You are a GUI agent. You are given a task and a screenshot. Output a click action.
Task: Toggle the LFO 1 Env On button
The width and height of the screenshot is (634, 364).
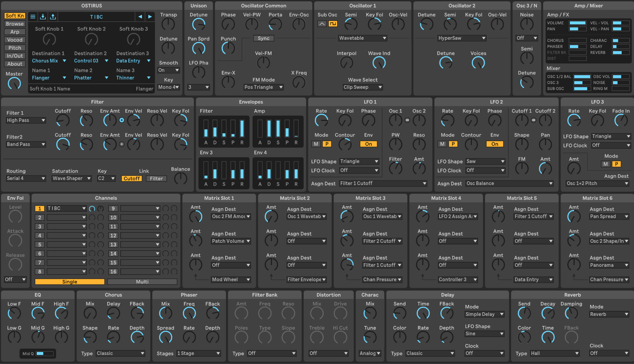point(368,144)
